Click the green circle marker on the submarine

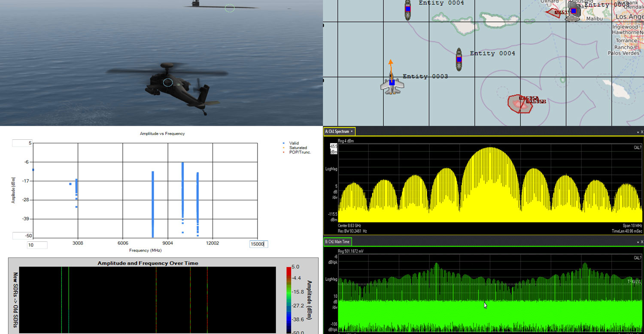(230, 8)
